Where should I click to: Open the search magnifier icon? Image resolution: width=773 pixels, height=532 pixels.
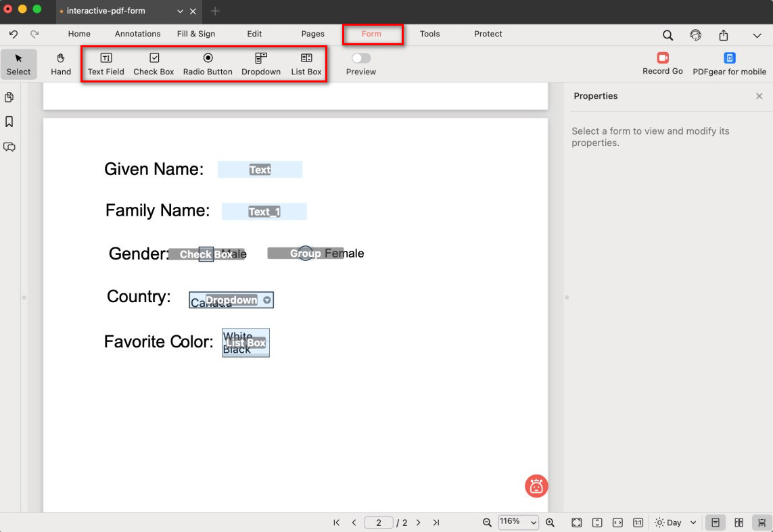(667, 35)
